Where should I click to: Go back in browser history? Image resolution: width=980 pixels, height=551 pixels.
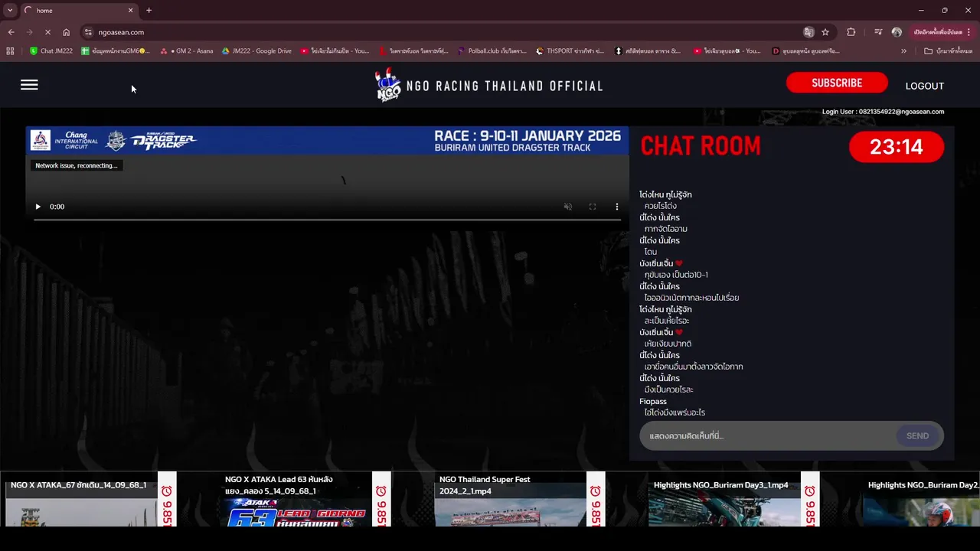click(x=11, y=32)
